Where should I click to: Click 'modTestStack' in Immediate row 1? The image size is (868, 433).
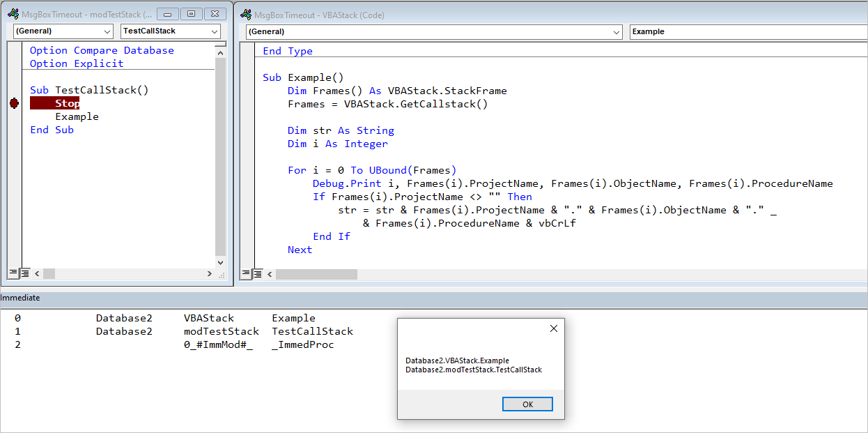pos(222,331)
